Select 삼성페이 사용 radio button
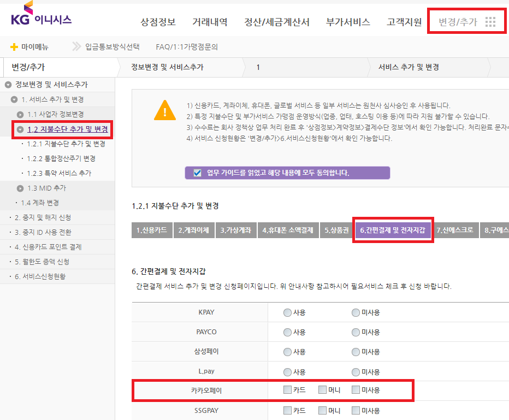 click(x=287, y=352)
